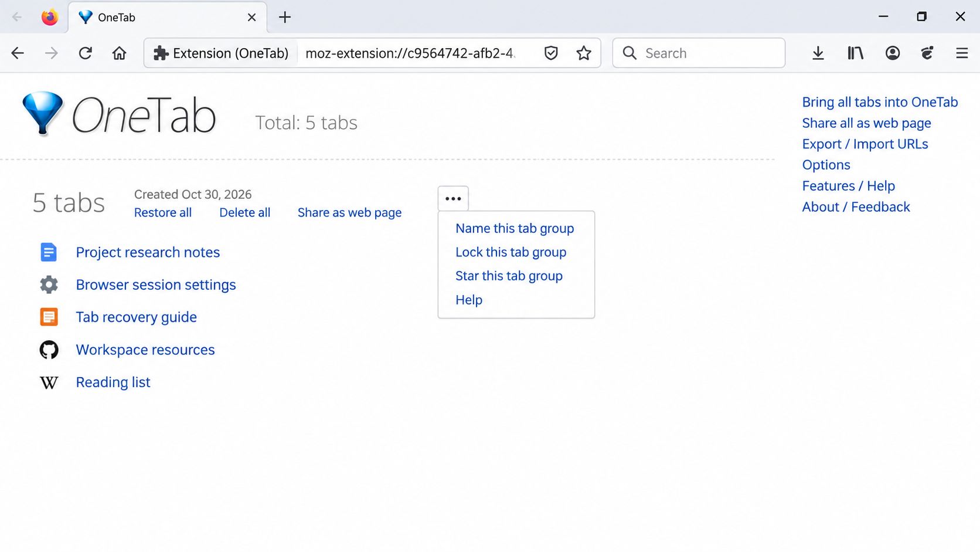Select Help in the tab group menu
Screen dimensions: 980x552
(x=469, y=300)
